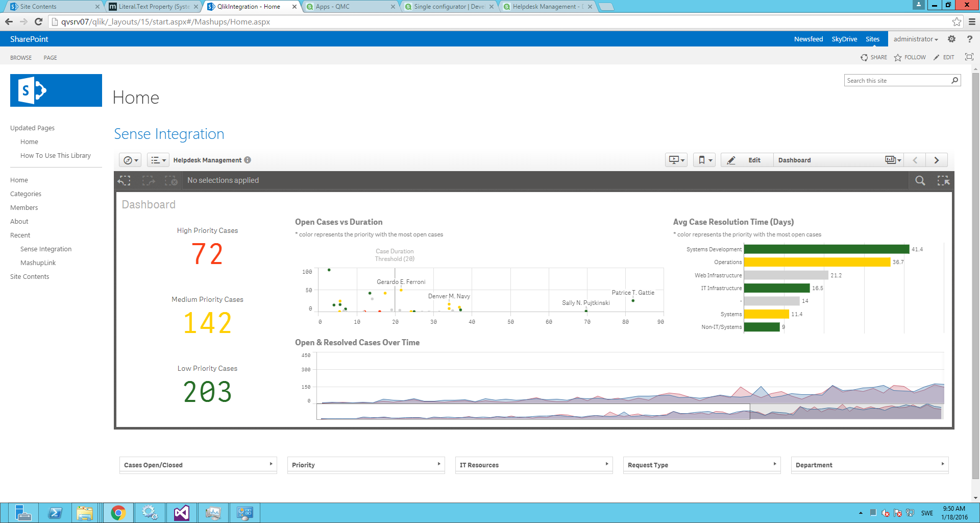Image resolution: width=980 pixels, height=523 pixels.
Task: Open How To Use This Library link
Action: point(56,156)
